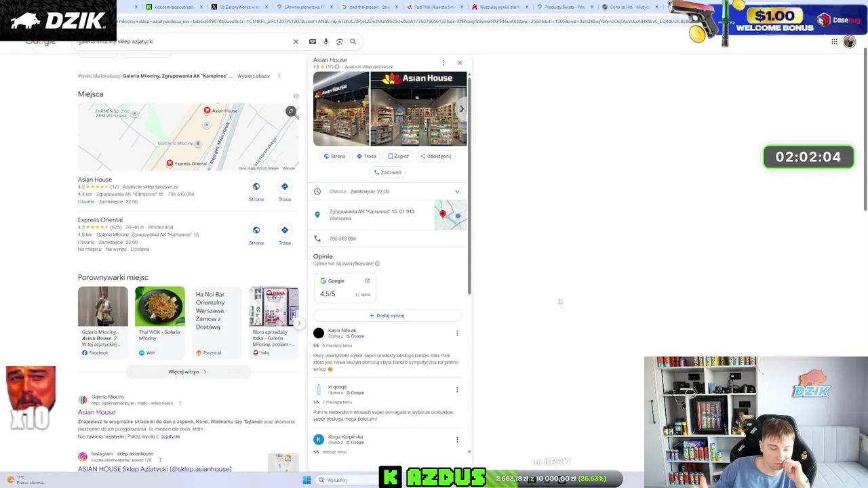Click the Windows Start button
Viewport: 868px width, 488px height.
[x=307, y=480]
